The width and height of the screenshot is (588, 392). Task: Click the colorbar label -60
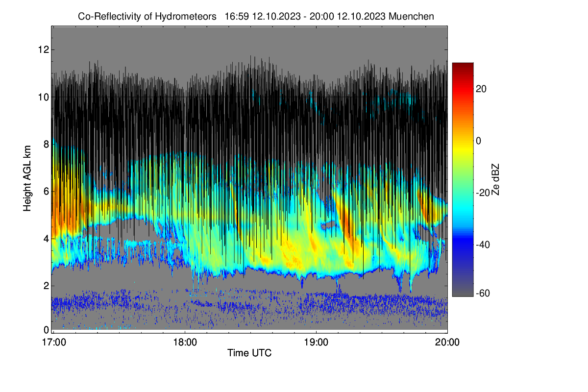483,293
